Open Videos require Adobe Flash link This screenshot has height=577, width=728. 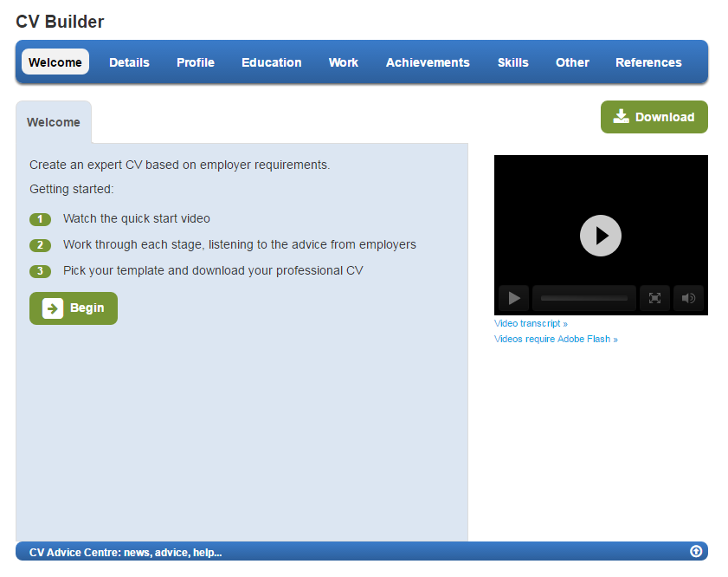[556, 339]
